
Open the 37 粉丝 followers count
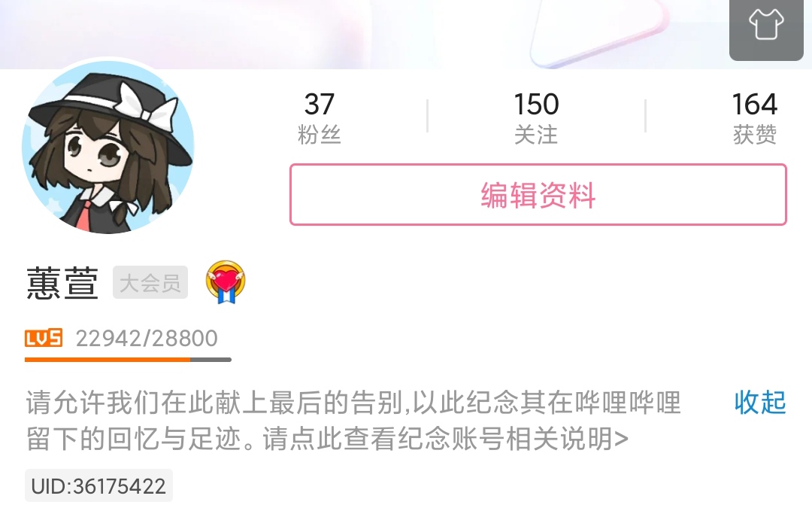click(319, 117)
